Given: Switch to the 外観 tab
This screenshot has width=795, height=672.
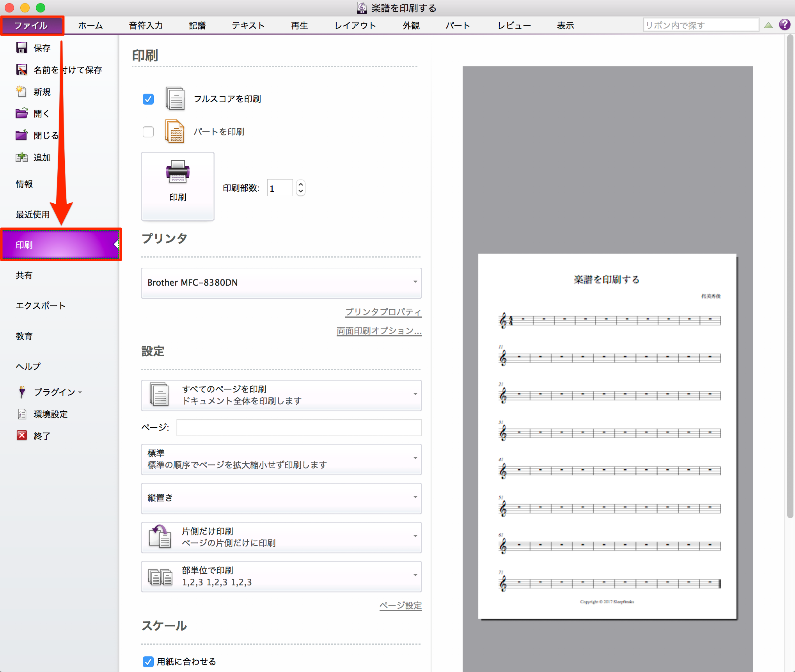Looking at the screenshot, I should (411, 25).
